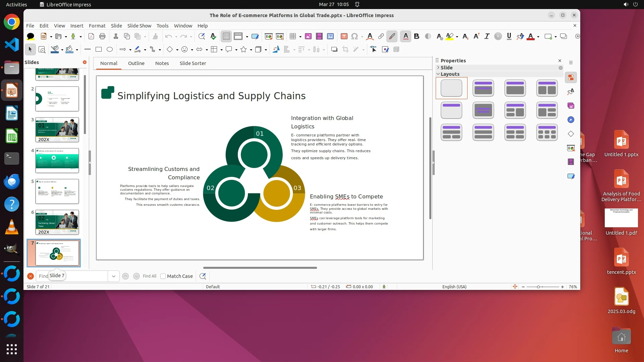Choose the Title Only layout
The width and height of the screenshot is (644, 362).
[451, 110]
